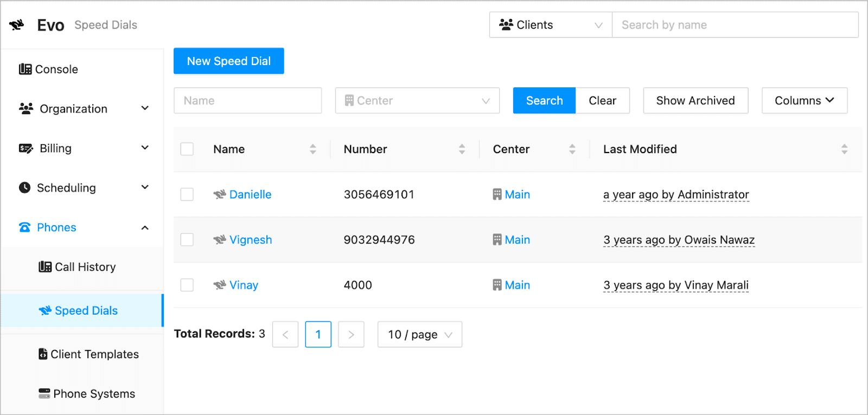868x415 pixels.
Task: Click the Client Templates file icon
Action: (x=43, y=354)
